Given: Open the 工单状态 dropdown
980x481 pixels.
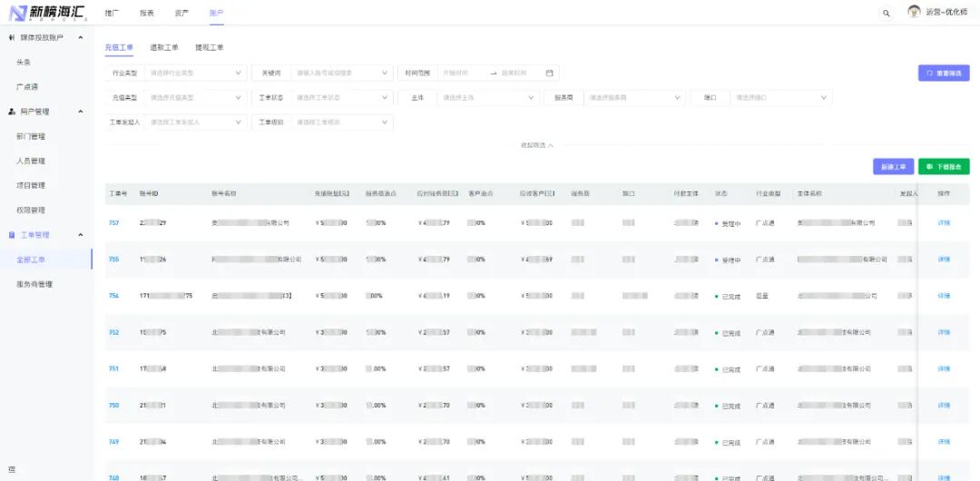Looking at the screenshot, I should (342, 98).
